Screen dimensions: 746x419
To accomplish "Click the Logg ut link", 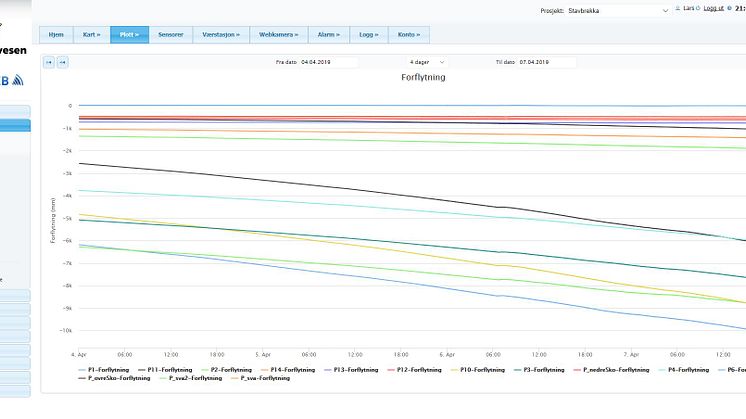I will point(713,9).
